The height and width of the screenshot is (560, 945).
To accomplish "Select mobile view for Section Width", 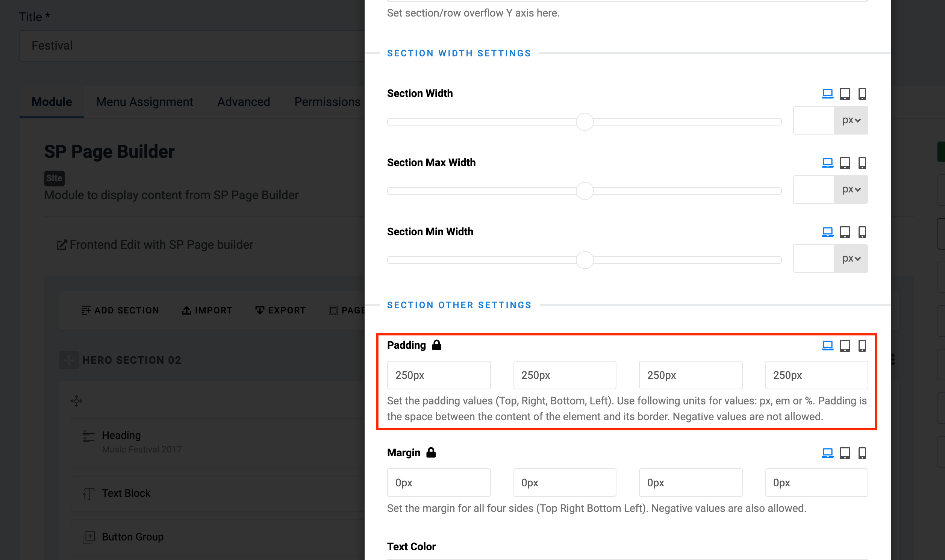I will 862,94.
